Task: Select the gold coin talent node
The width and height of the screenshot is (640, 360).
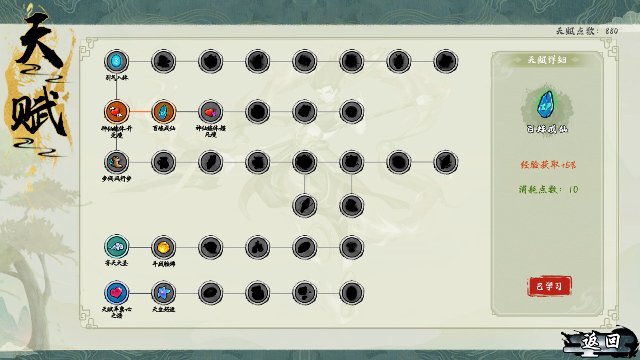Action: 164,247
